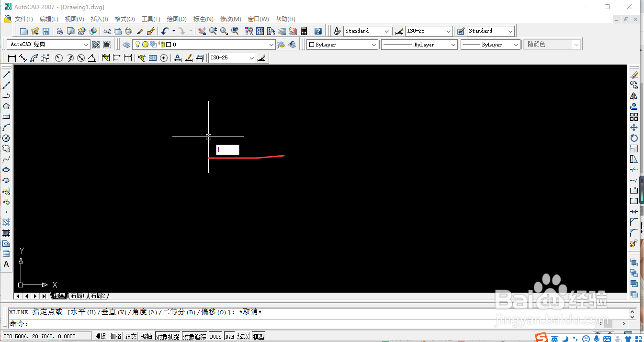Click the Plot printer icon
This screenshot has height=342, width=644.
coord(60,31)
